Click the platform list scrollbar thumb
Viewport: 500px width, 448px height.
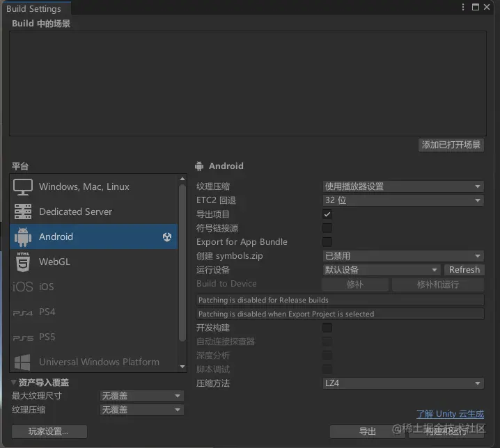tap(182, 263)
